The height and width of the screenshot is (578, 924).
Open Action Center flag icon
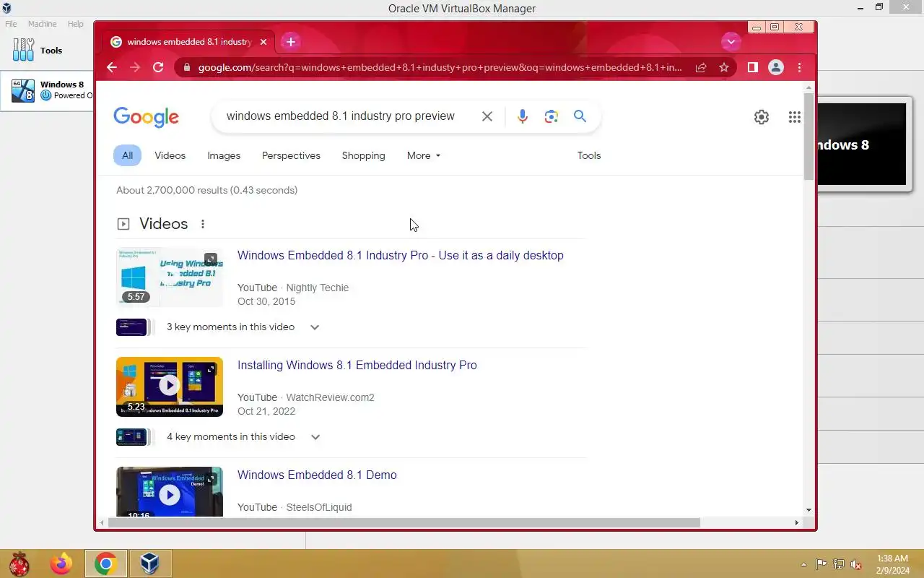coord(821,564)
